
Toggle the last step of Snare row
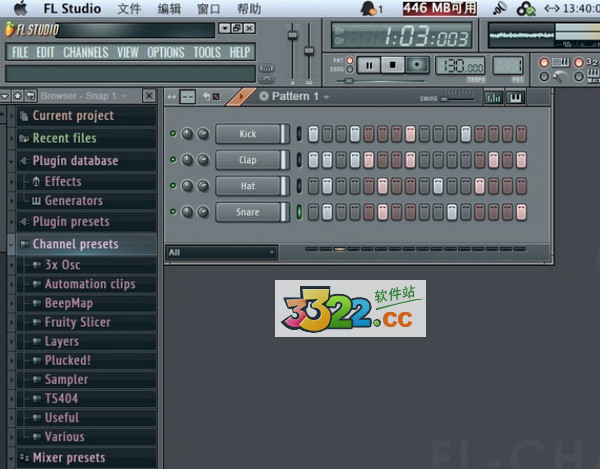[x=521, y=212]
